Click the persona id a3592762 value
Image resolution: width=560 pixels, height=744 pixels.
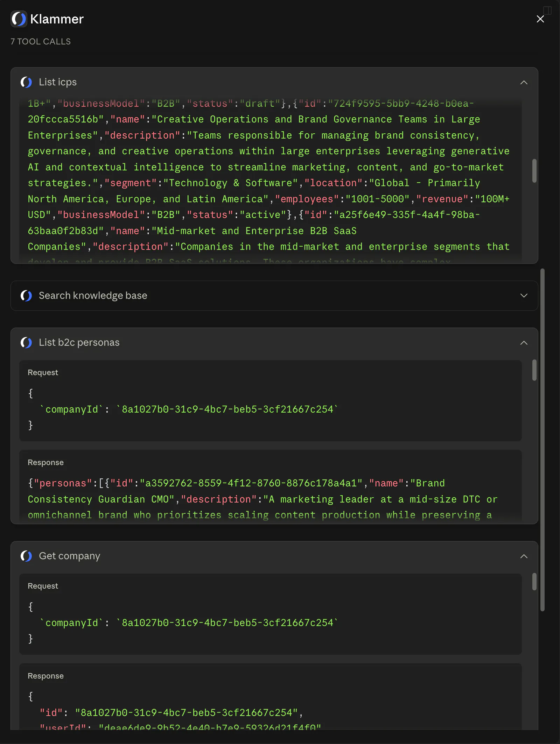251,483
